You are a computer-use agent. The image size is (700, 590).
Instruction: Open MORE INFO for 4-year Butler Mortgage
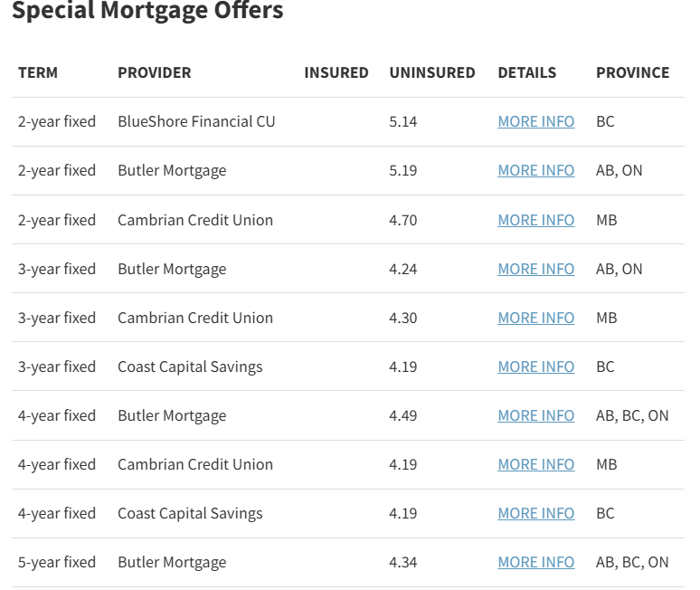535,415
